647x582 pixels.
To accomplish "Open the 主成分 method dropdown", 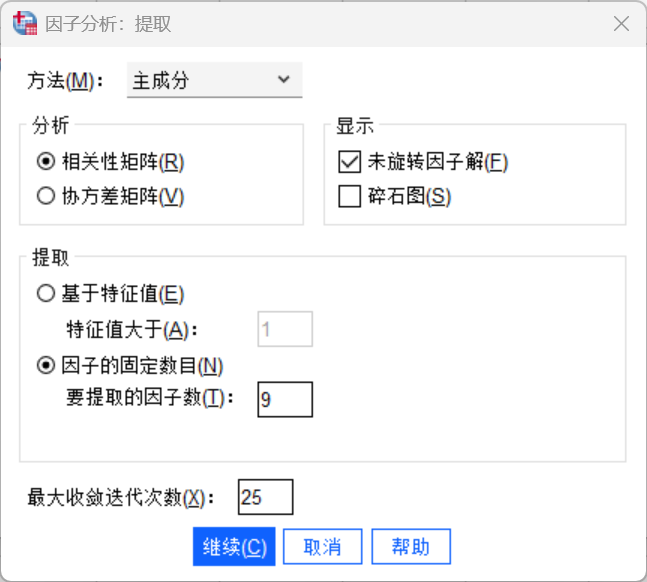I will pyautogui.click(x=215, y=80).
